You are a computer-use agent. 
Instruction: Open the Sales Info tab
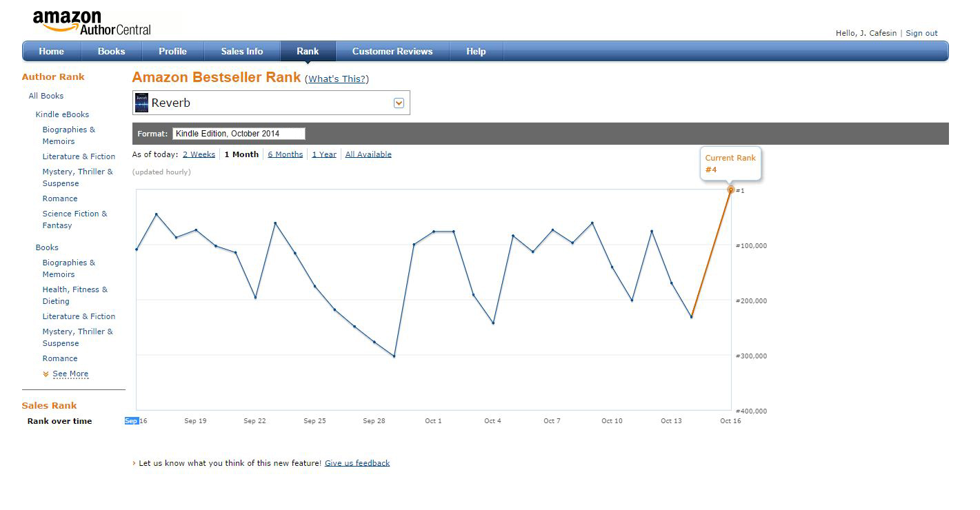pos(241,52)
